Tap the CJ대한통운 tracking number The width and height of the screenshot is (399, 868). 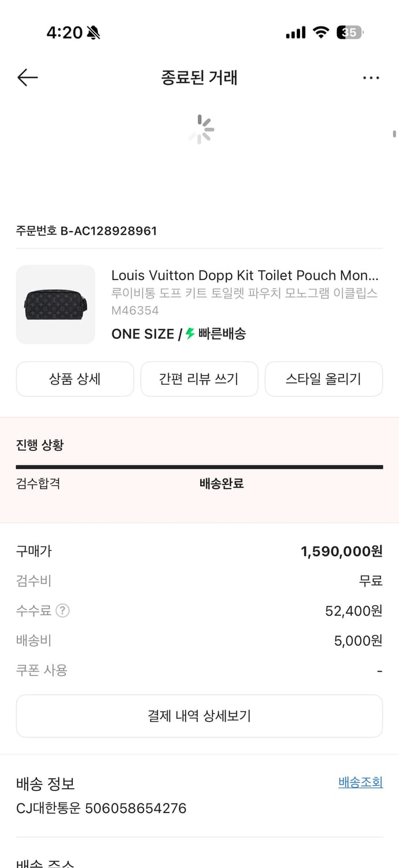[100, 808]
